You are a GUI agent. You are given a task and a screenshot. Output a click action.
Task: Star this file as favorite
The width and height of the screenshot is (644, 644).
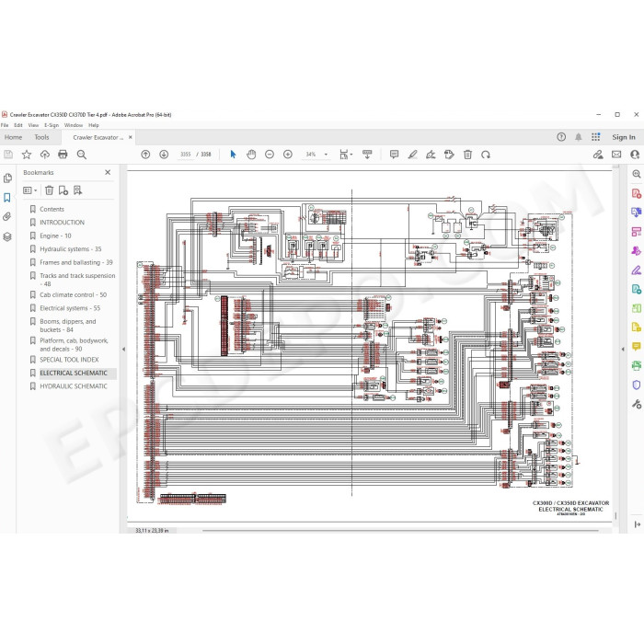[x=27, y=155]
